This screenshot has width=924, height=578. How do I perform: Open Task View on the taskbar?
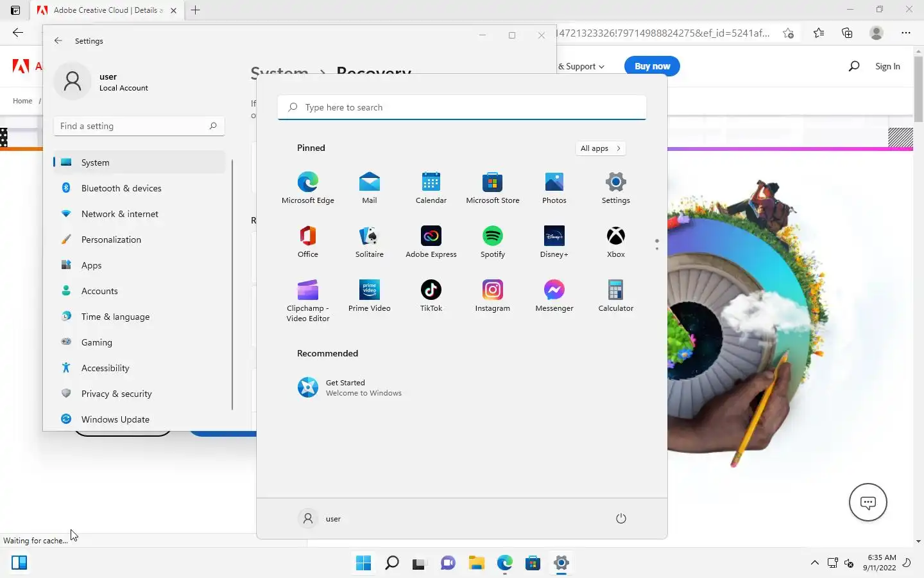pos(420,563)
